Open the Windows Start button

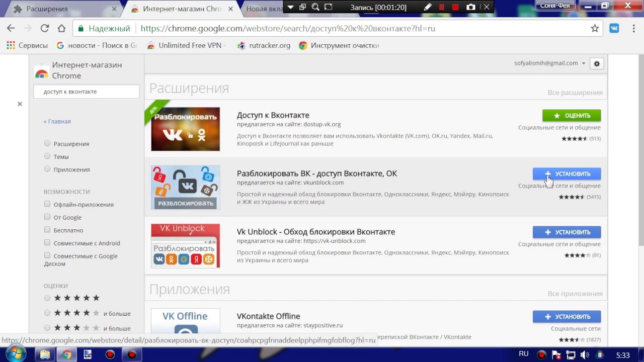point(15,354)
